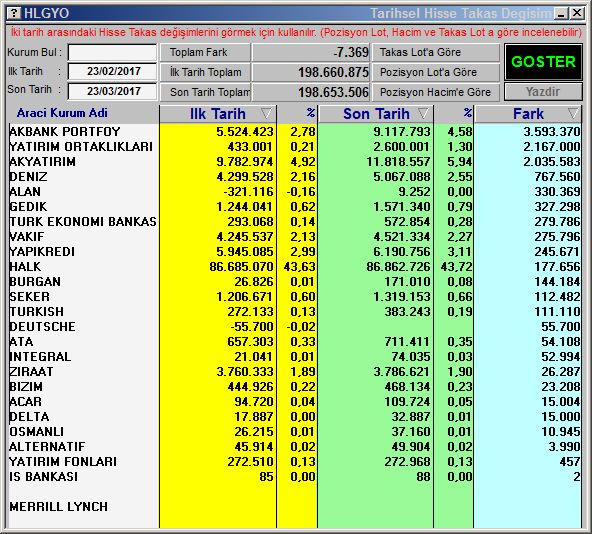Click YAPIKREDI Son Tarih value 6.190.756

[x=402, y=252]
